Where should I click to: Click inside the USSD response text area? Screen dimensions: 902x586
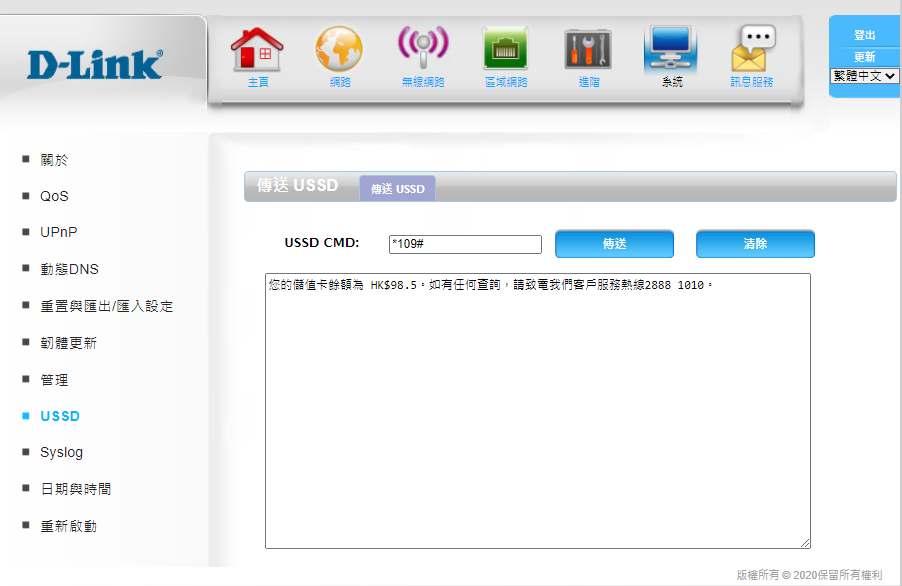click(x=538, y=411)
